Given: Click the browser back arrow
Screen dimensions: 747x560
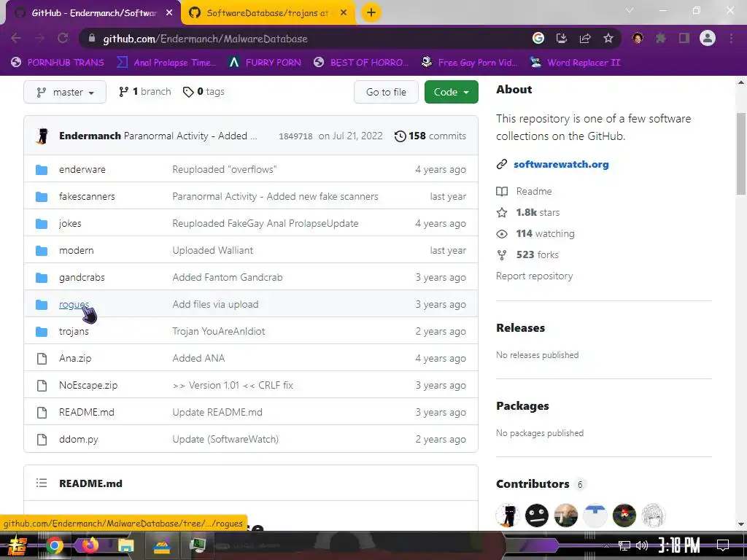Looking at the screenshot, I should coord(16,39).
